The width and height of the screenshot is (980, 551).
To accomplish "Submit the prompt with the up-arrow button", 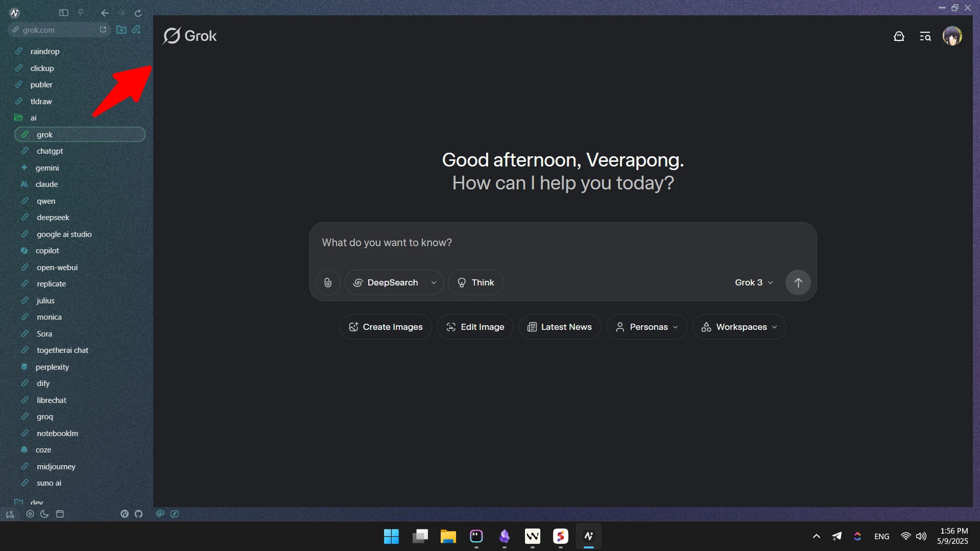I will tap(798, 283).
